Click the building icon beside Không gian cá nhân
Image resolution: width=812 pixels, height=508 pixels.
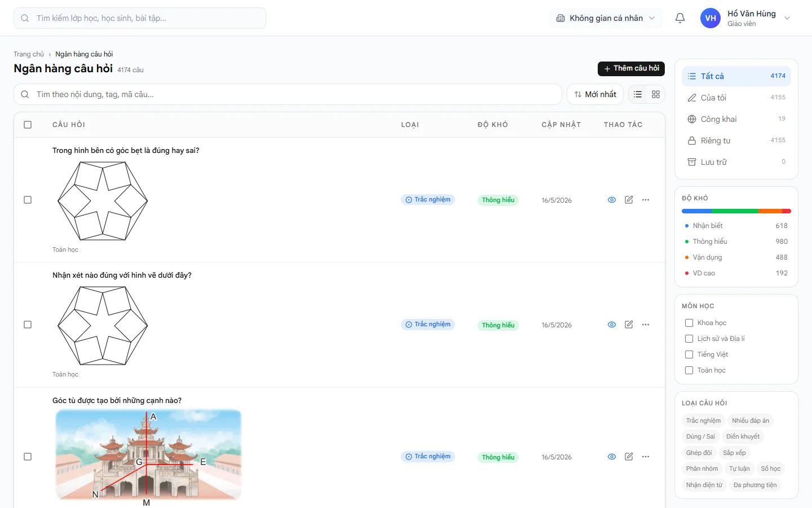click(x=561, y=18)
